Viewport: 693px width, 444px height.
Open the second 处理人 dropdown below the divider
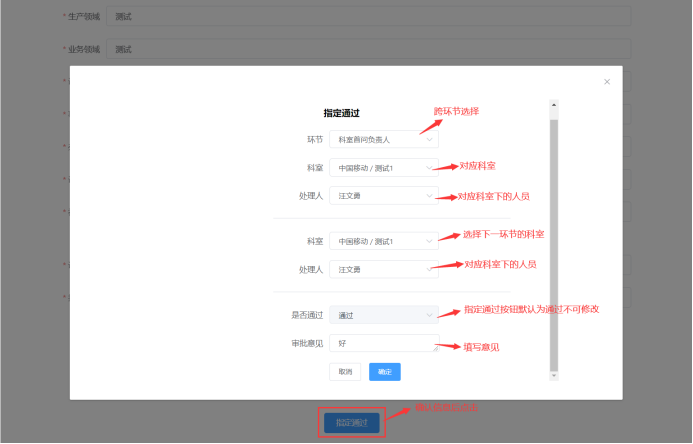point(384,269)
